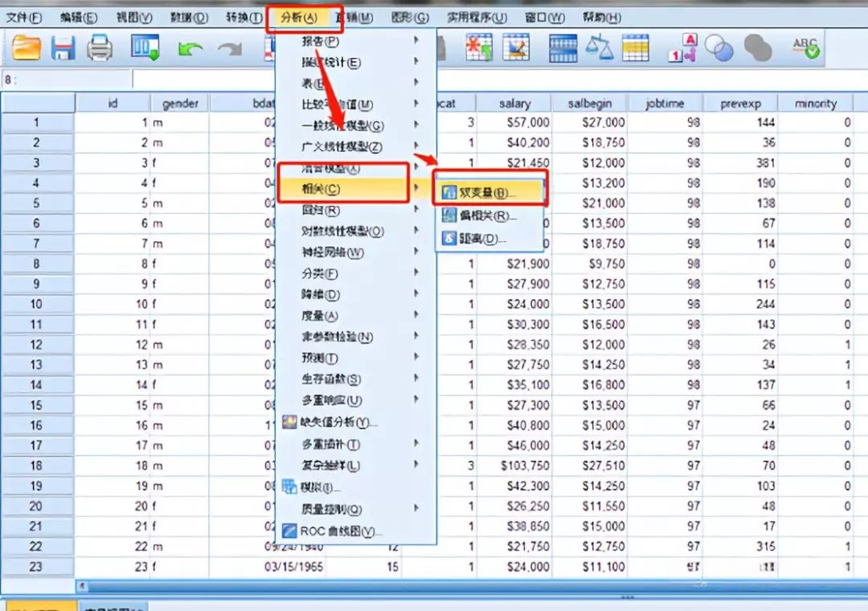Expand the 降维(D) submenu

click(355, 295)
